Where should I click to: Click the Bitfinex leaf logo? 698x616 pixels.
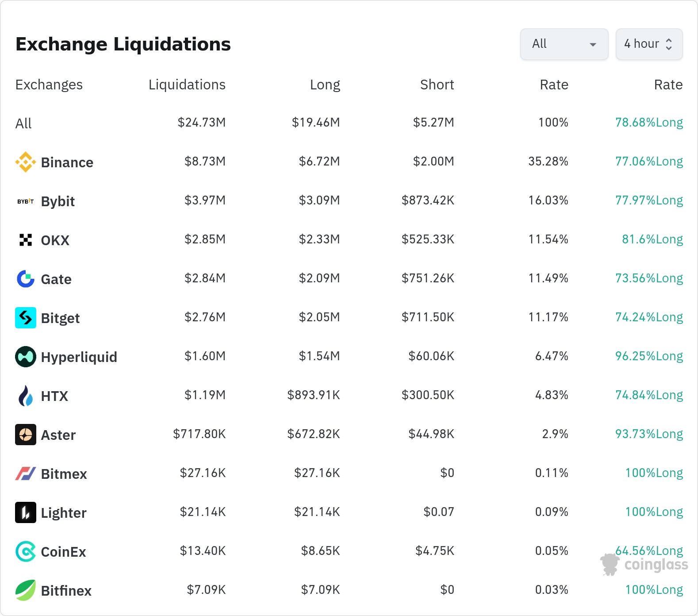[x=25, y=590]
